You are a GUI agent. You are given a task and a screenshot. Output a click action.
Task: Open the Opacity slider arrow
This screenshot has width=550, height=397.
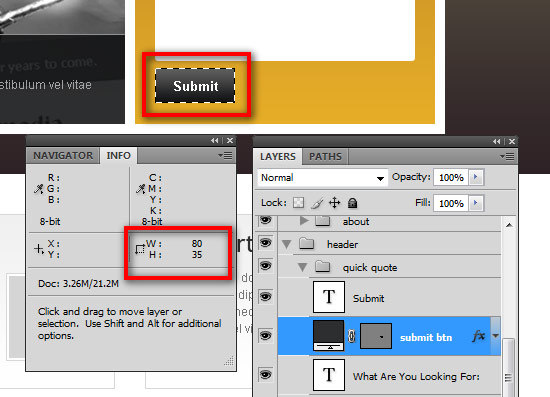pyautogui.click(x=476, y=177)
